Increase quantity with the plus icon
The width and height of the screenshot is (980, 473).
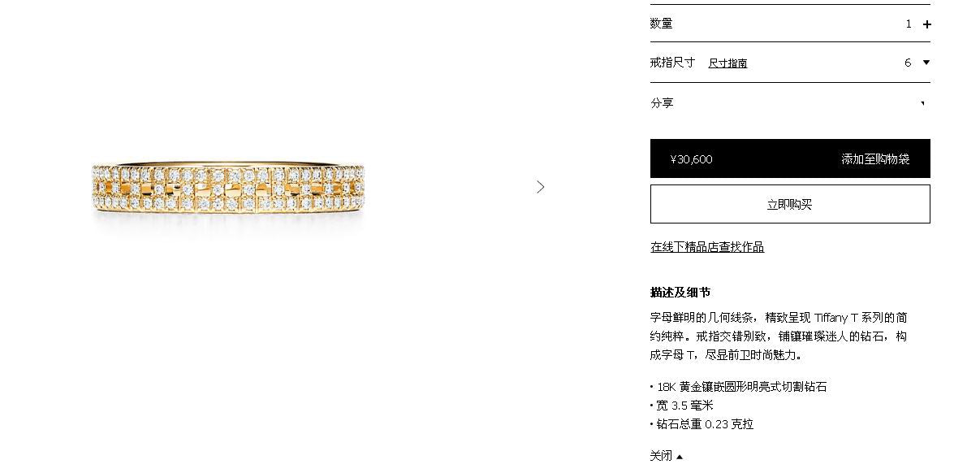pyautogui.click(x=926, y=24)
